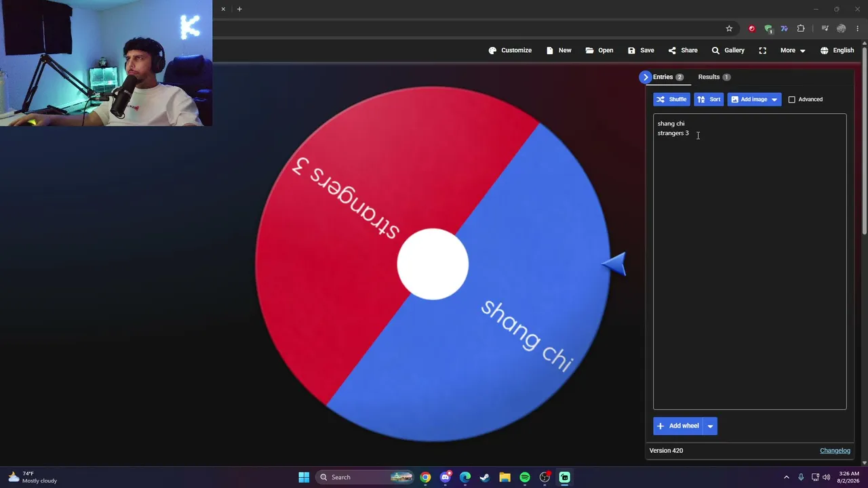The image size is (868, 488).
Task: Collapse the entries panel with the arrow
Action: point(645,77)
